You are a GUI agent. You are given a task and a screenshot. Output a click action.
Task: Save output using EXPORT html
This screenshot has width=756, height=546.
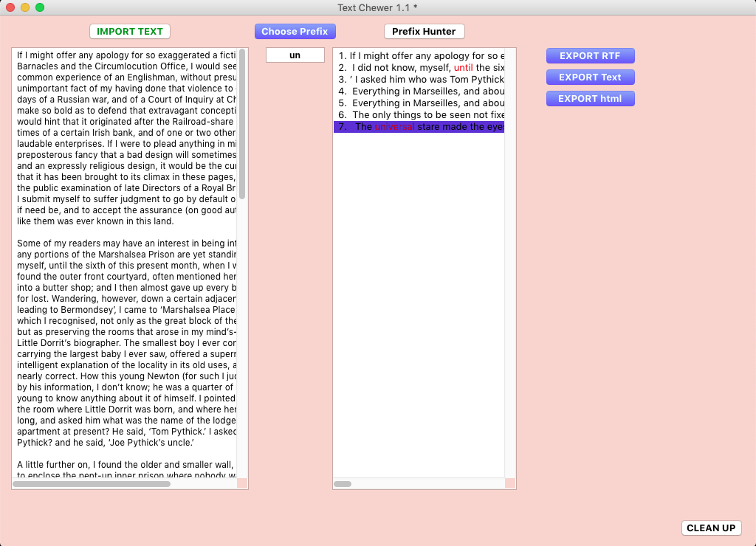[590, 99]
